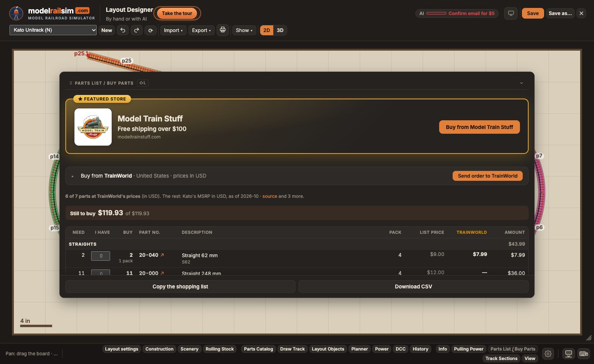Edit I Have quantity for part 20-040
Image resolution: width=594 pixels, height=364 pixels.
pyautogui.click(x=101, y=256)
